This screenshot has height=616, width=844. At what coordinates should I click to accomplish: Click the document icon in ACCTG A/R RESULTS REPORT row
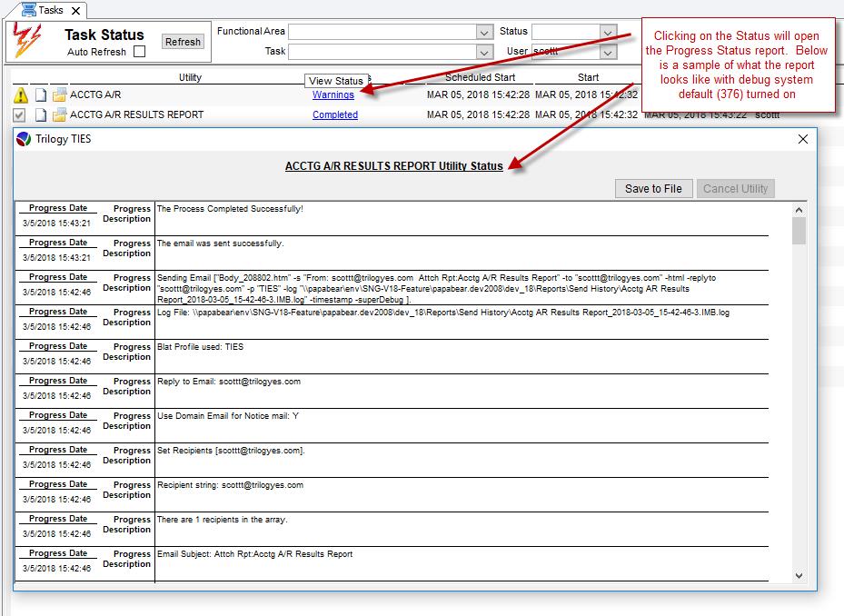(41, 114)
